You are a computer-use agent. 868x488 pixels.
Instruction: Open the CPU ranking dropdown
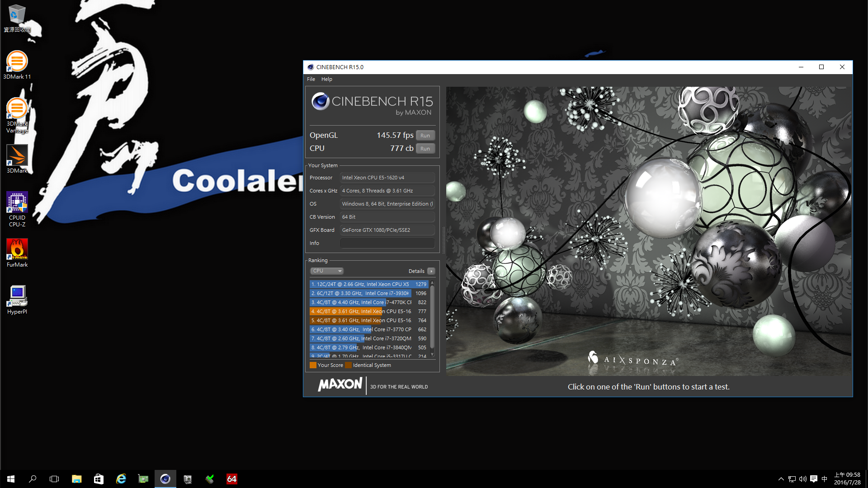326,271
